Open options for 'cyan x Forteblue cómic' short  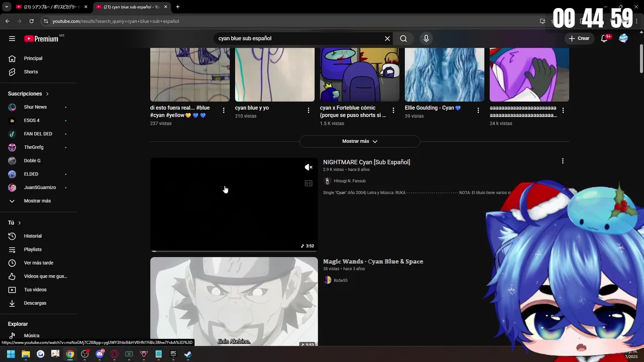click(393, 111)
